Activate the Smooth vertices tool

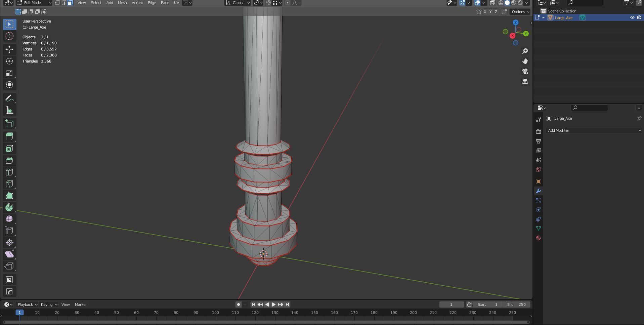[9, 219]
